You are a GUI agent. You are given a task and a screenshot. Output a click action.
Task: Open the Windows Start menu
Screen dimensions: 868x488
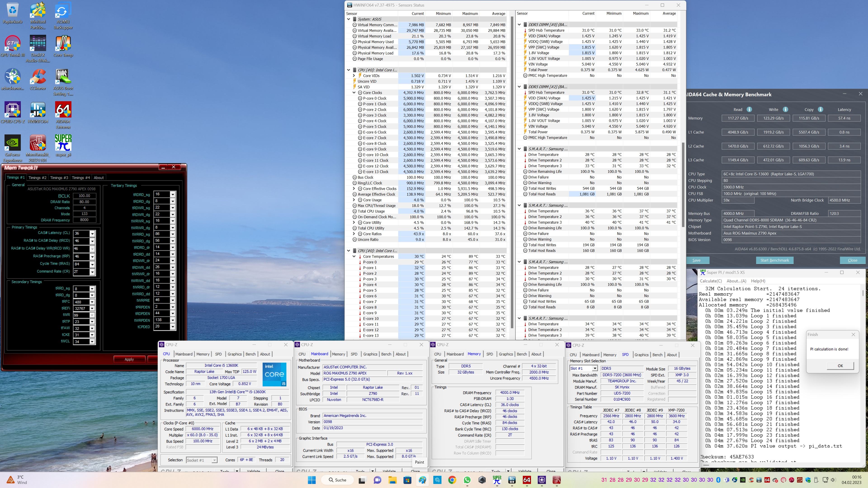click(x=312, y=480)
